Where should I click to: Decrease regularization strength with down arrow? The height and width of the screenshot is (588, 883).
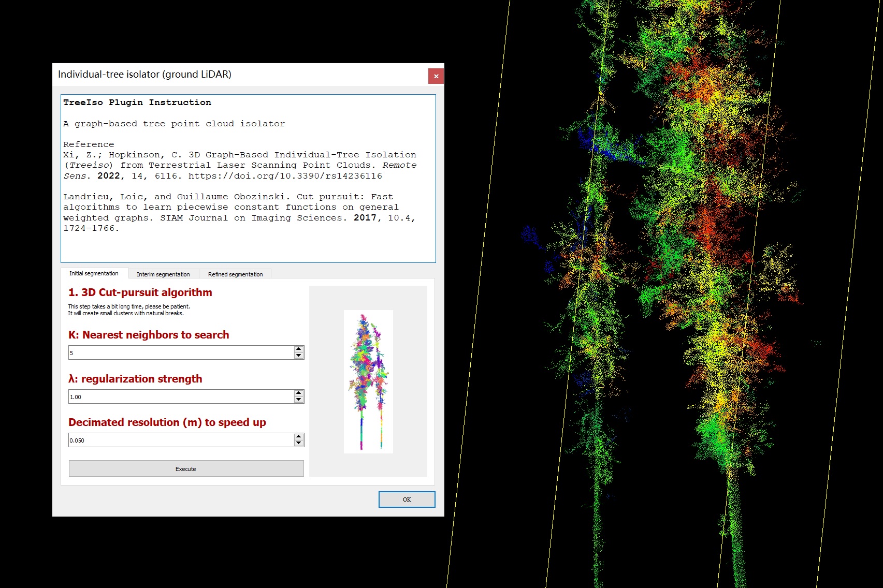tap(298, 400)
